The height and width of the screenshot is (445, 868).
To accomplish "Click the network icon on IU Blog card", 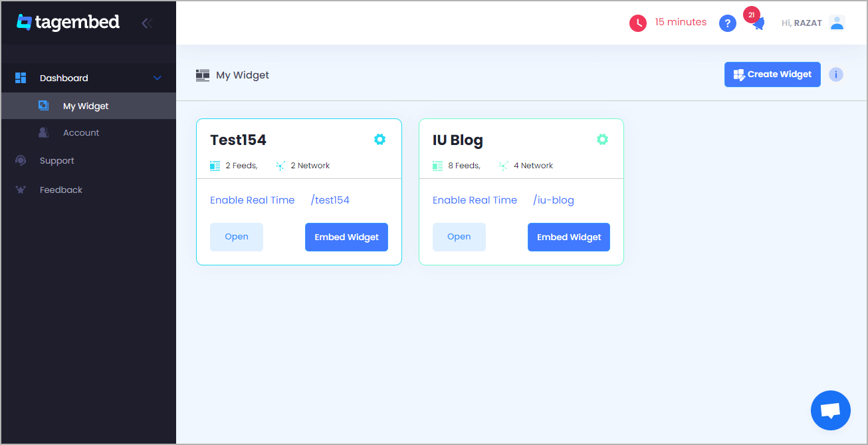I will [503, 166].
